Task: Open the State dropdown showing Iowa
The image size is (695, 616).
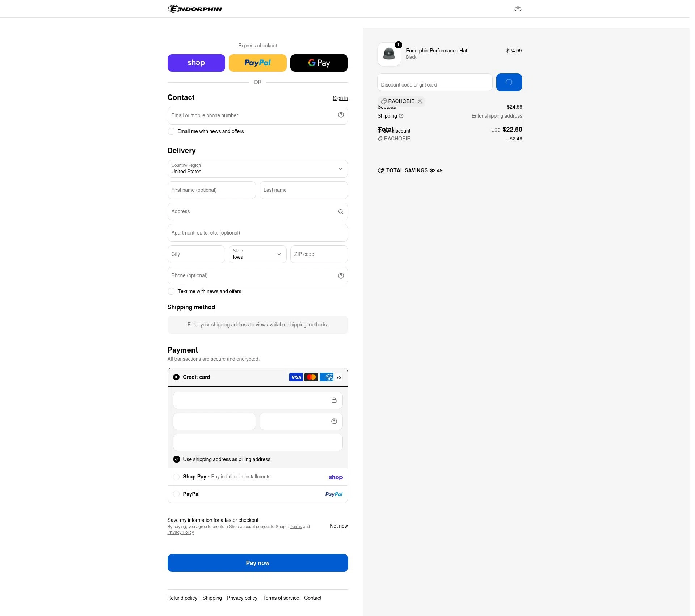Action: 258,254
